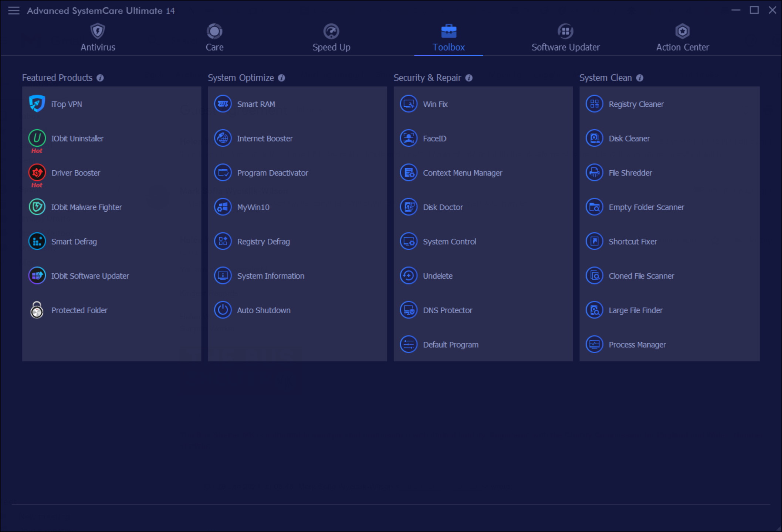
Task: Launch Driver Booster application
Action: 76,173
